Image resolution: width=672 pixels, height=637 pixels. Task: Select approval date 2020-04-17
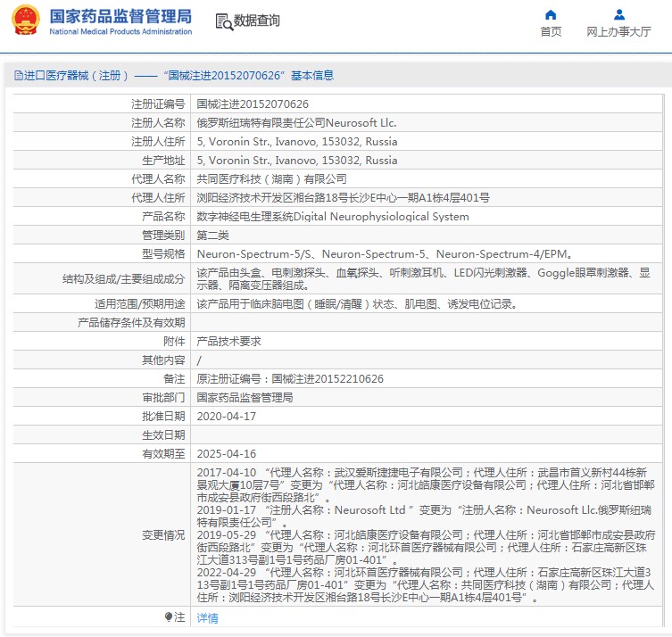227,417
